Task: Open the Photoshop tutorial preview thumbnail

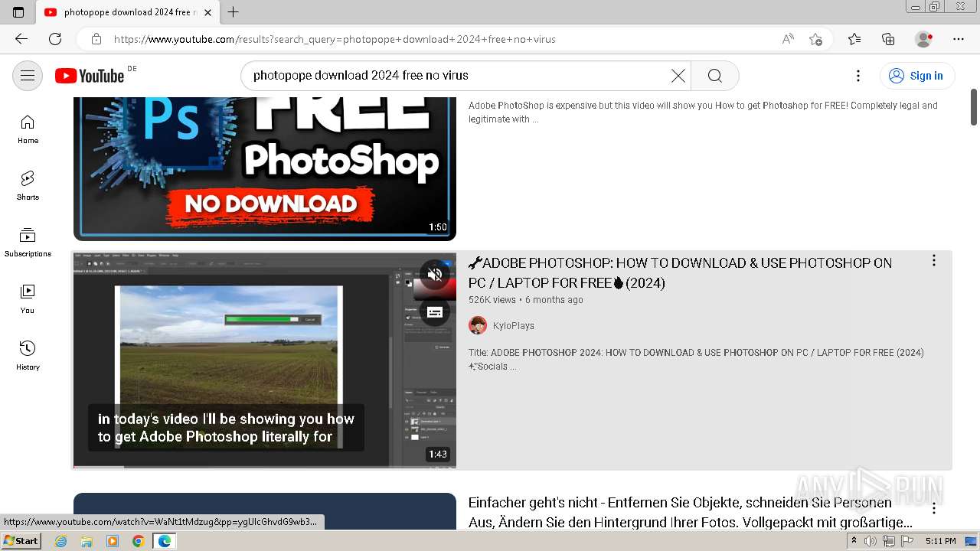Action: (x=265, y=360)
